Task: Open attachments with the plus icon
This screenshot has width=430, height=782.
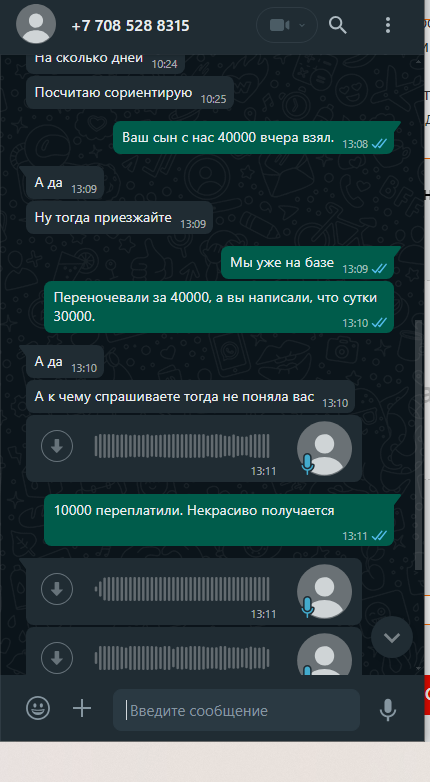Action: 82,708
